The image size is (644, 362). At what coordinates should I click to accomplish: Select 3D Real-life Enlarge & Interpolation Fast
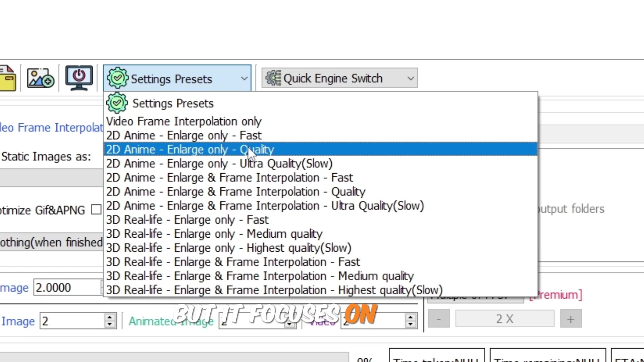click(233, 262)
